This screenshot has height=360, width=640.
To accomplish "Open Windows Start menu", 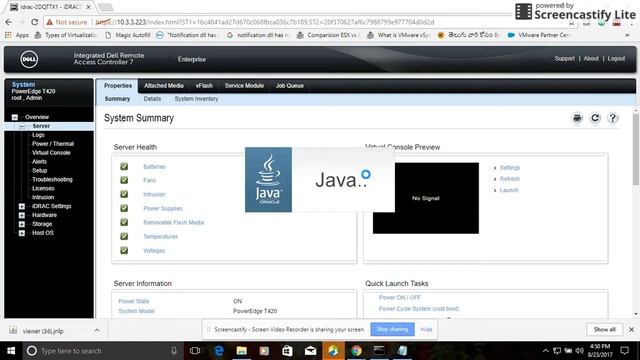I will point(11,351).
